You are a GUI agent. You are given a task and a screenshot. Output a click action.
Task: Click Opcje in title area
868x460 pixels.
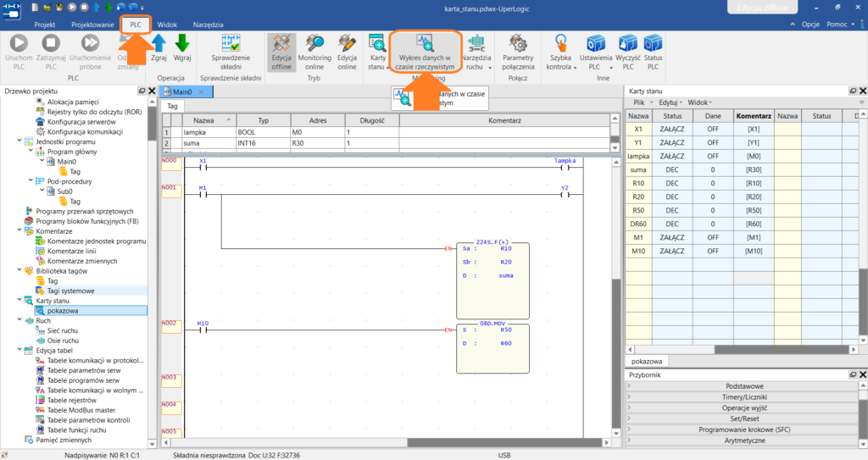810,25
